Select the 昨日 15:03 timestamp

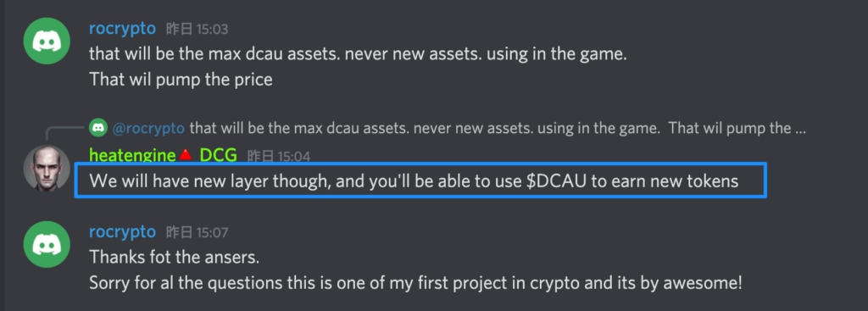click(x=197, y=30)
